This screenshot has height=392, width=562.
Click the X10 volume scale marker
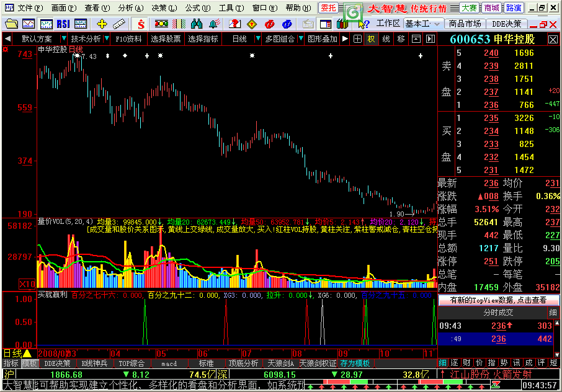[x=27, y=285]
